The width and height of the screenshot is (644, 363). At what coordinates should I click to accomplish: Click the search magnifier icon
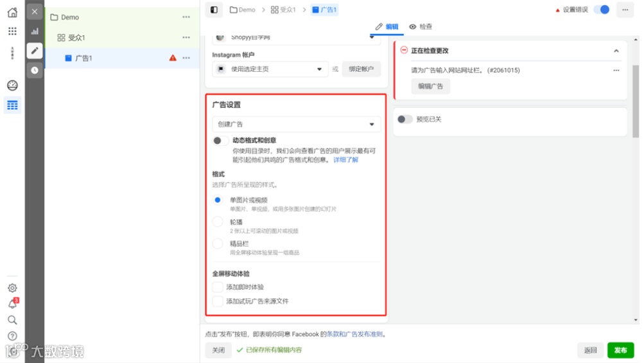pos(12,320)
